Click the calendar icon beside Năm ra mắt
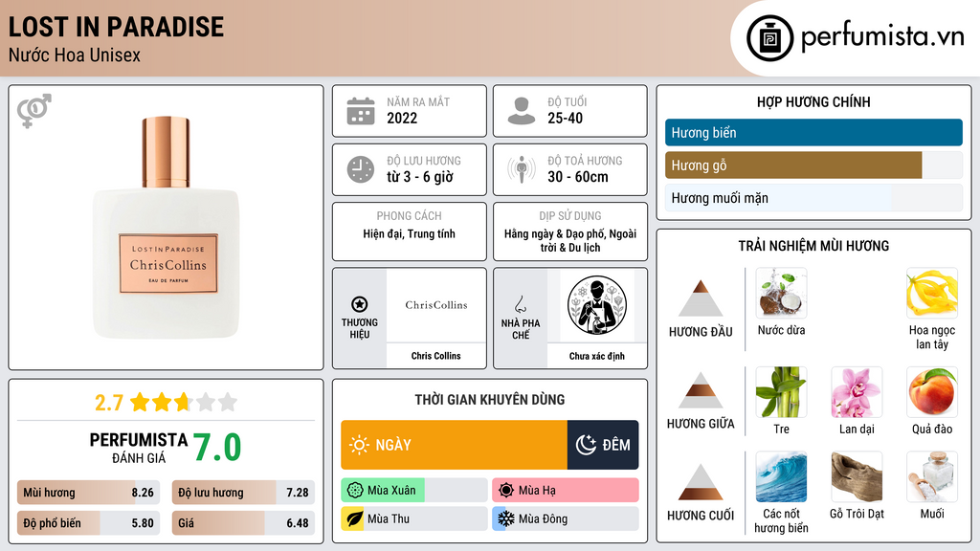Viewport: 980px width, 551px height. pyautogui.click(x=361, y=111)
